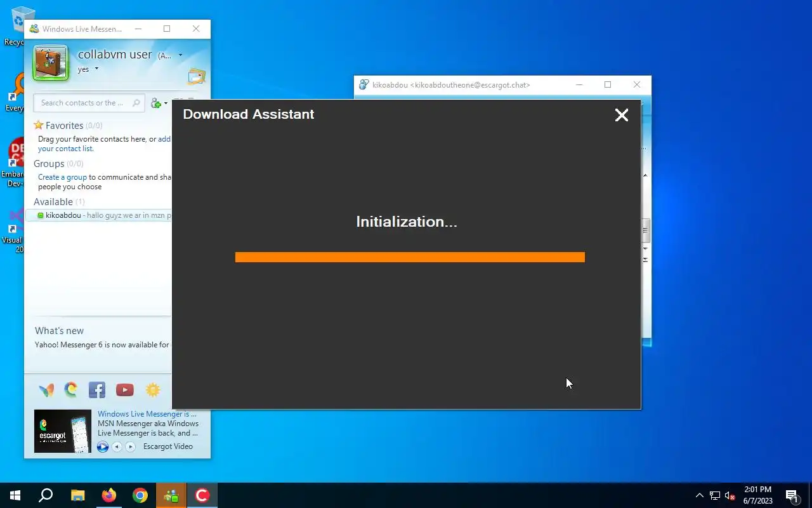Play the Escargot Video
This screenshot has width=812, height=508.
tap(103, 447)
